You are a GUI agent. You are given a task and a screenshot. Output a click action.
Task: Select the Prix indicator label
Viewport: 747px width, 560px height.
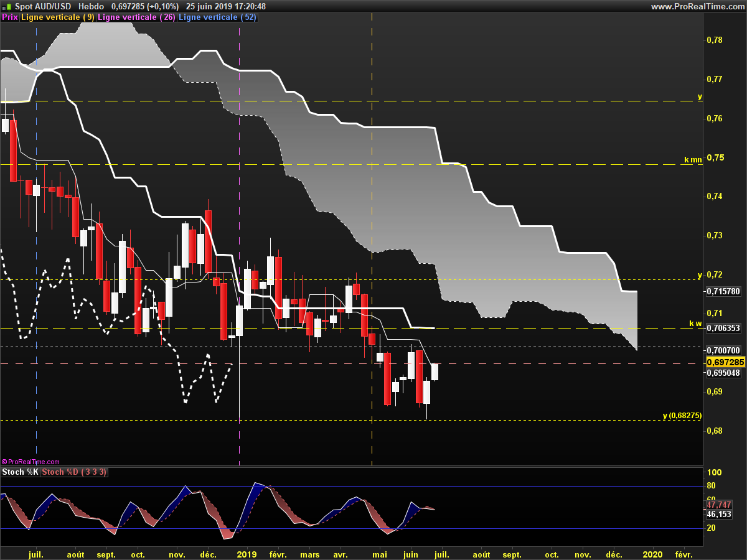tap(10, 17)
